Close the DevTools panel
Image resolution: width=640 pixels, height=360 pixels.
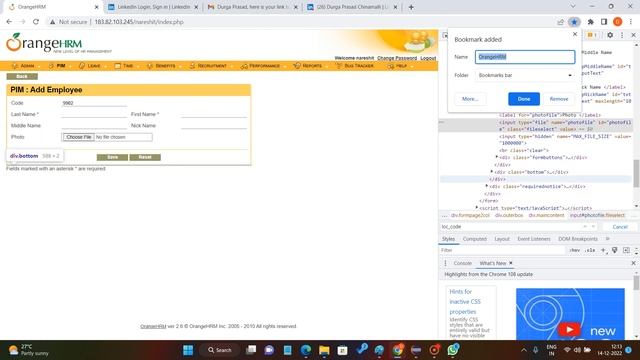633,36
